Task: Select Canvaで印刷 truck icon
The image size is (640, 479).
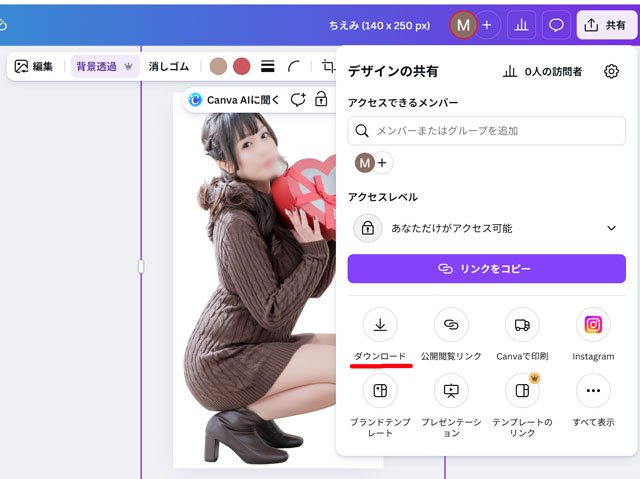Action: [x=522, y=325]
